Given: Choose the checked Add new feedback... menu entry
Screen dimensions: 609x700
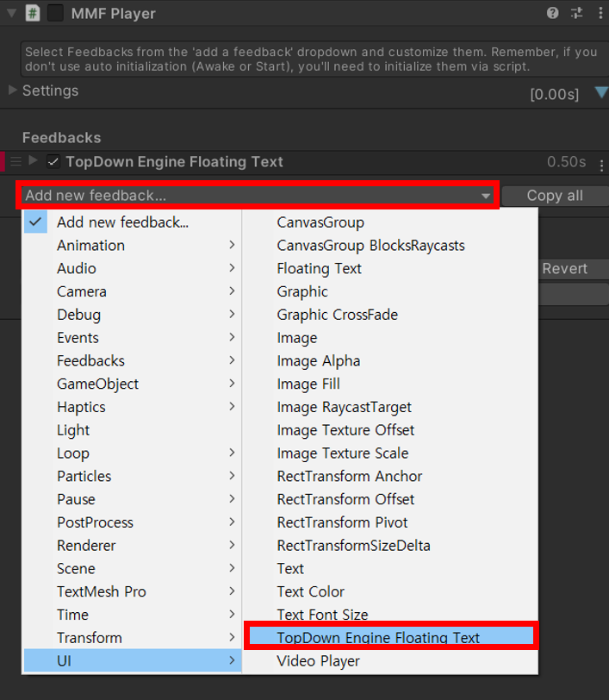Looking at the screenshot, I should (133, 222).
